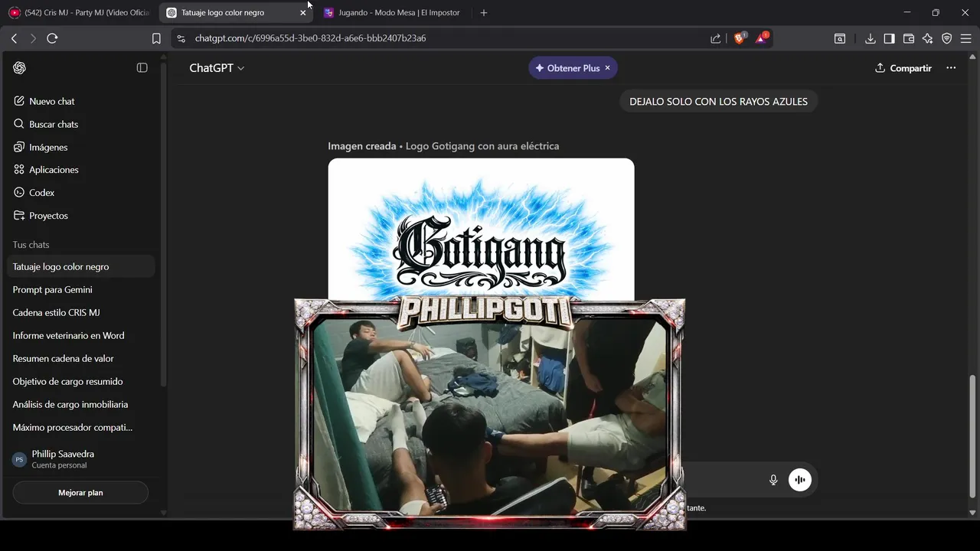Close the Tatuaje logo color negro tab

pos(302,13)
